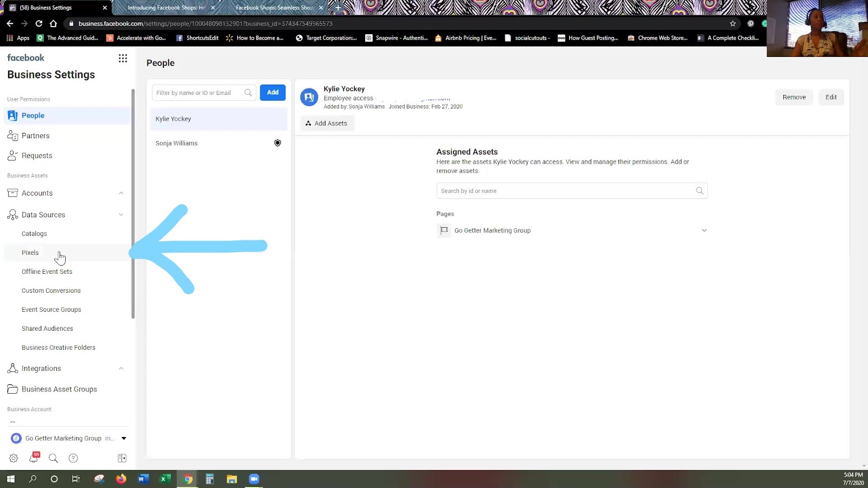Edit Kylie Yockey's access
Image resolution: width=868 pixels, height=488 pixels.
pyautogui.click(x=831, y=97)
